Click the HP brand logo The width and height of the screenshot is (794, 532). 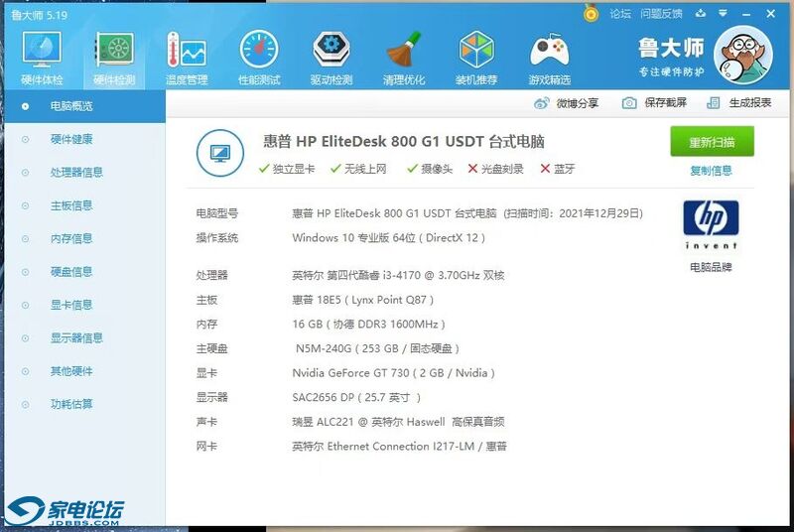(711, 224)
